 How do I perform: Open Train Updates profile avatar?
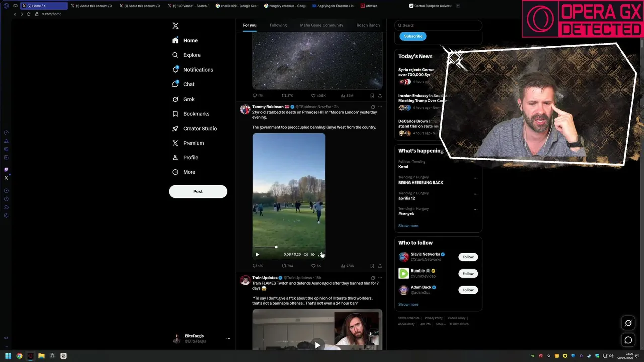point(245,281)
